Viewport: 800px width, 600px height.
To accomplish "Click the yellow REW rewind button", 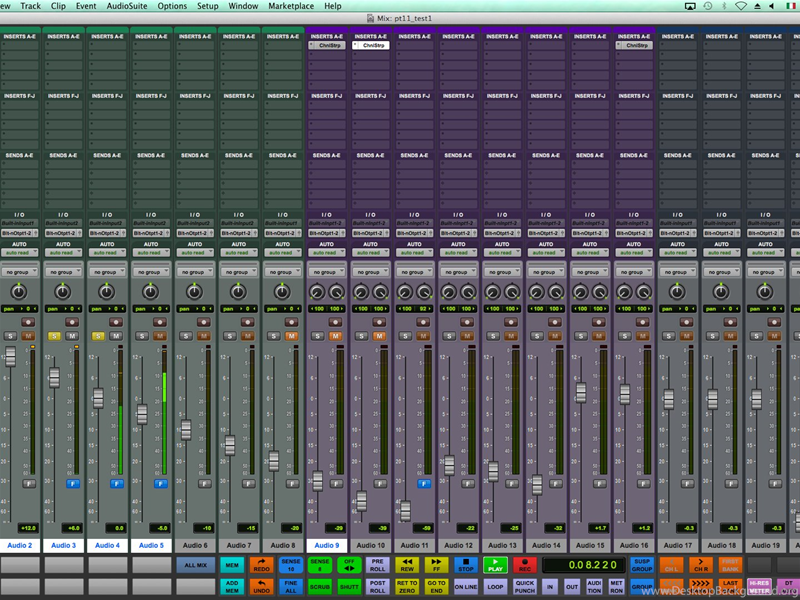I will [x=407, y=566].
